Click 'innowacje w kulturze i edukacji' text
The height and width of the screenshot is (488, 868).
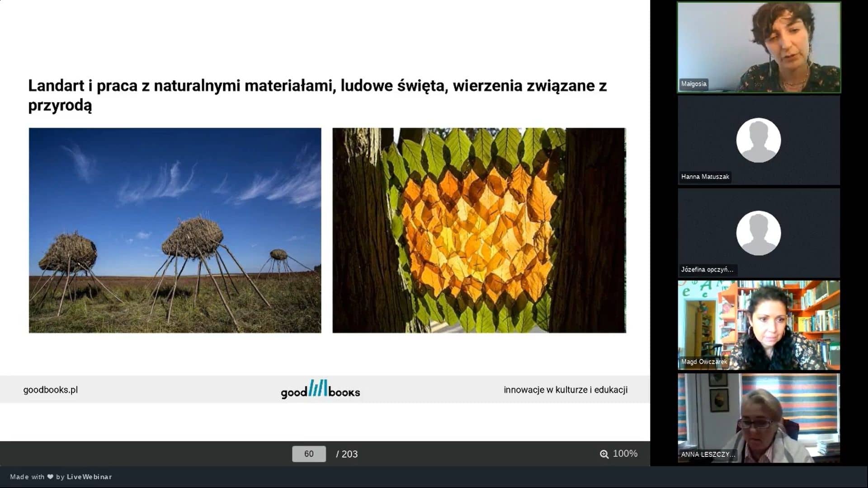pyautogui.click(x=566, y=389)
